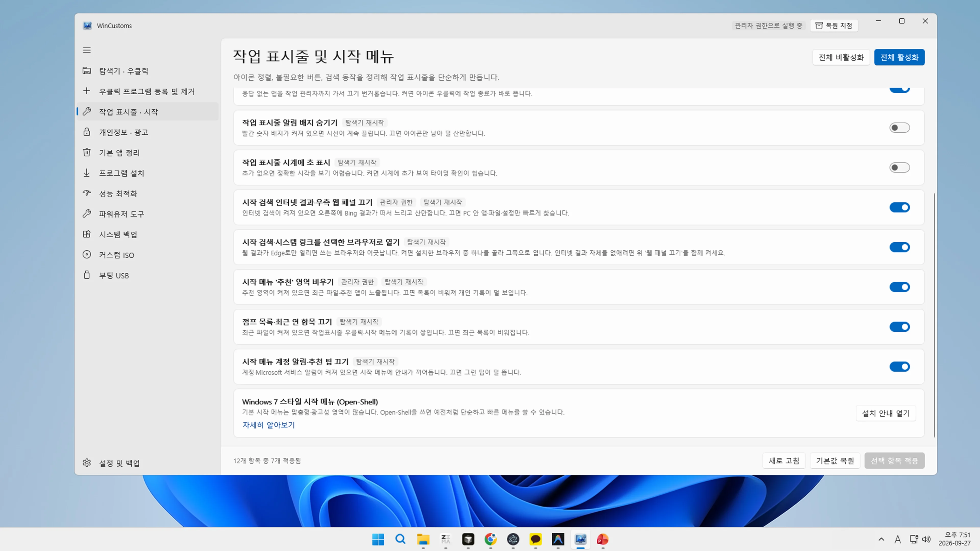
Task: Click the 선택 항목 적용 button
Action: click(894, 460)
